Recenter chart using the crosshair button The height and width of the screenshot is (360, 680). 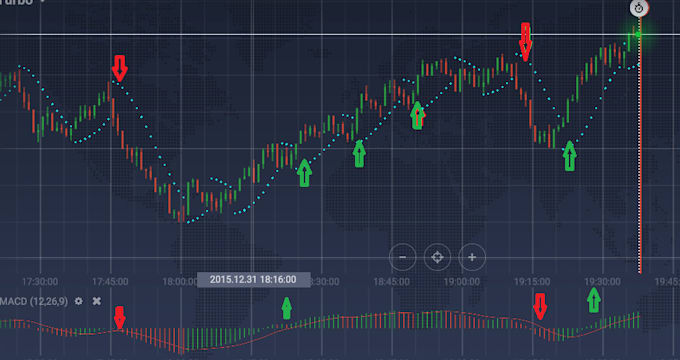437,257
